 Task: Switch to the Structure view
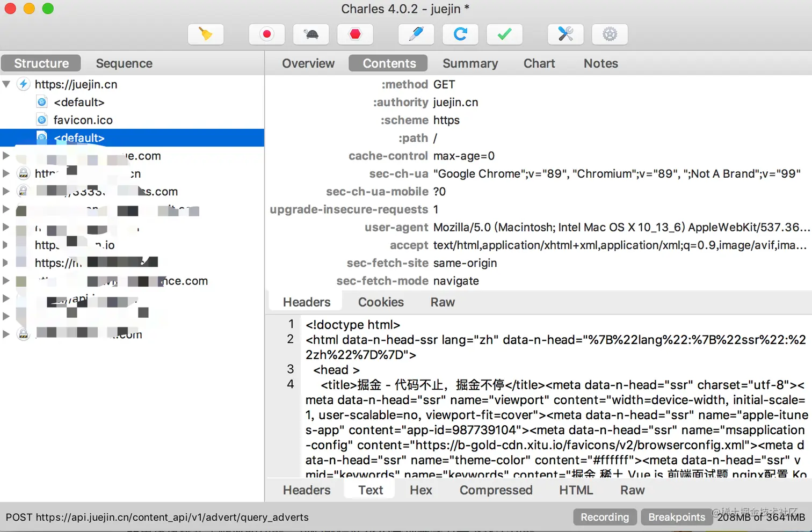pyautogui.click(x=41, y=63)
